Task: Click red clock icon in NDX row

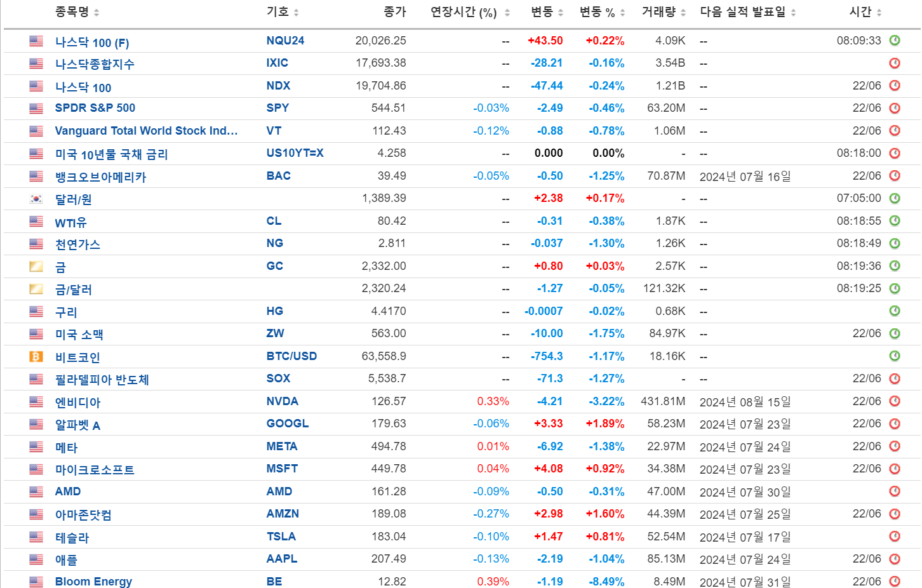Action: pos(895,86)
